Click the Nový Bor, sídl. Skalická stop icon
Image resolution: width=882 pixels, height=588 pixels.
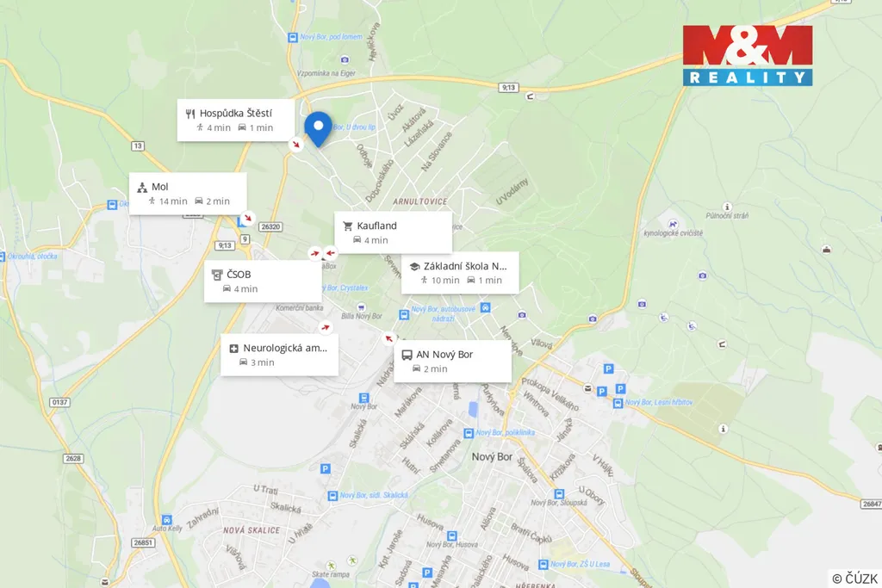pos(332,496)
